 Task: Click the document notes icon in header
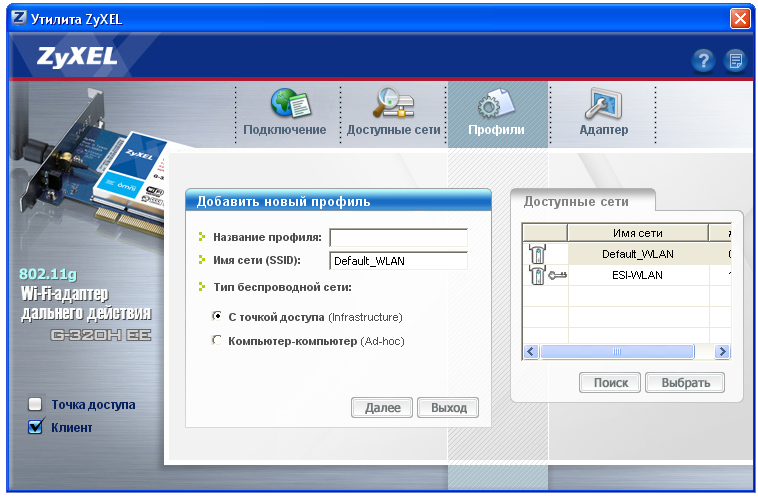[736, 60]
